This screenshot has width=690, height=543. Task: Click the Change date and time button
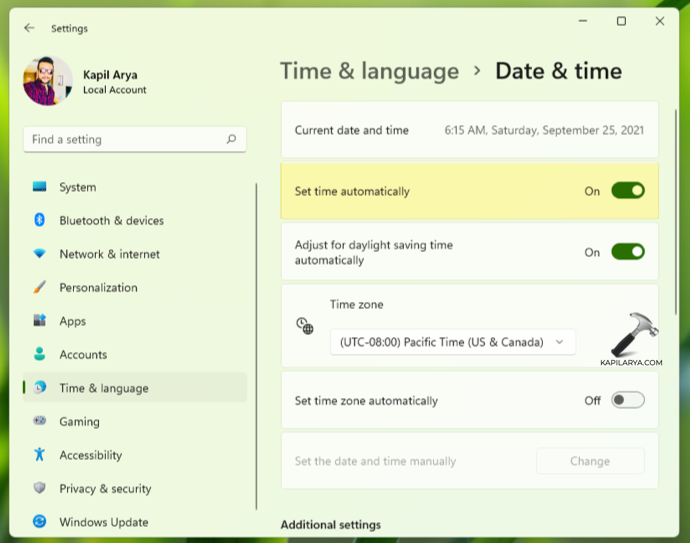(x=590, y=461)
